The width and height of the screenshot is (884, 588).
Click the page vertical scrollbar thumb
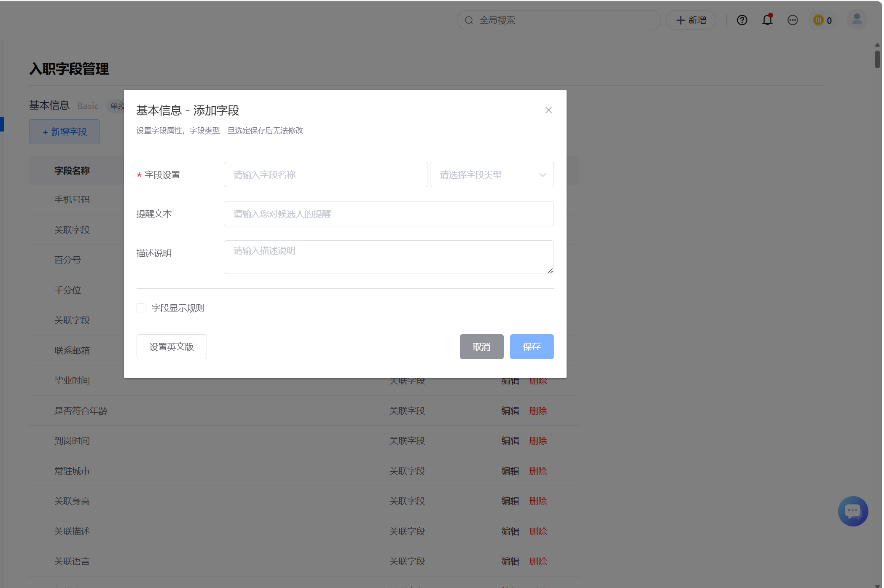(877, 59)
